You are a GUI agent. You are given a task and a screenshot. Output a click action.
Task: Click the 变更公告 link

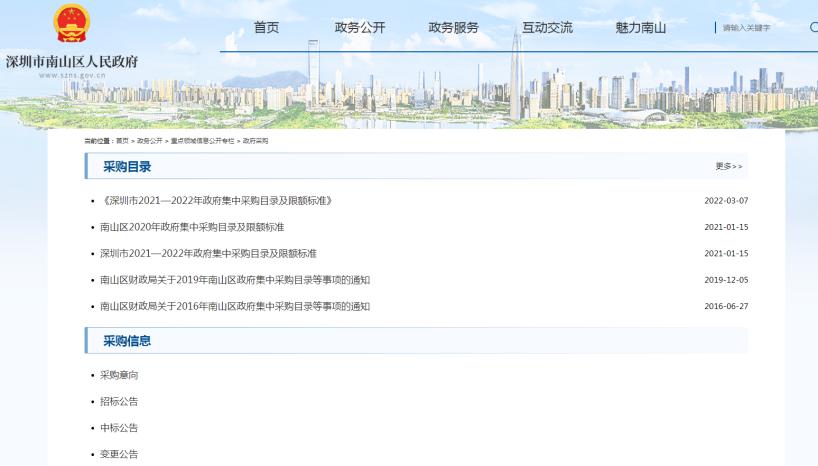point(119,454)
